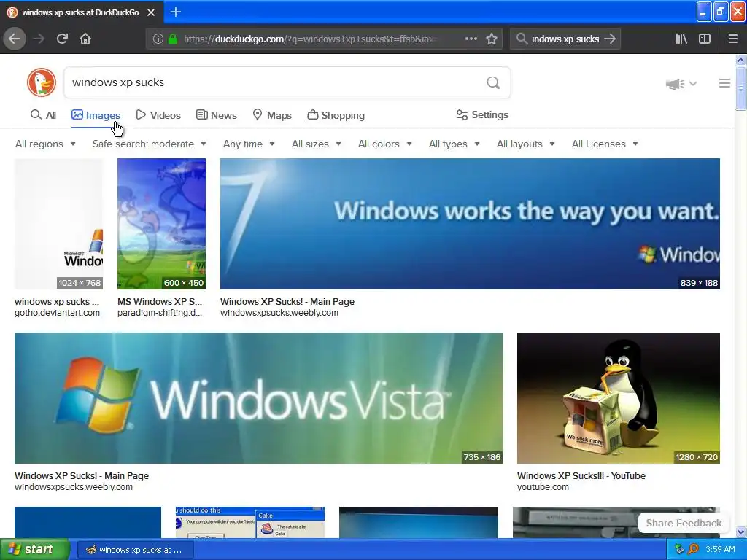Select the Images tab

[96, 115]
